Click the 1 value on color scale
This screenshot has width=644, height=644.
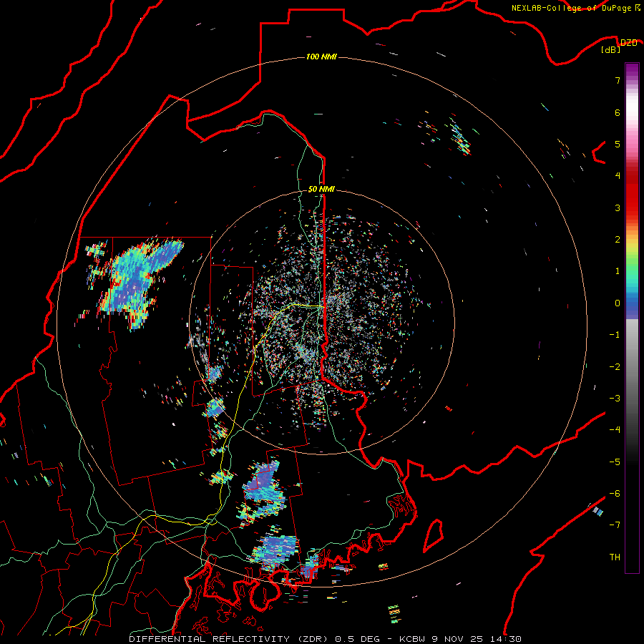[x=618, y=271]
